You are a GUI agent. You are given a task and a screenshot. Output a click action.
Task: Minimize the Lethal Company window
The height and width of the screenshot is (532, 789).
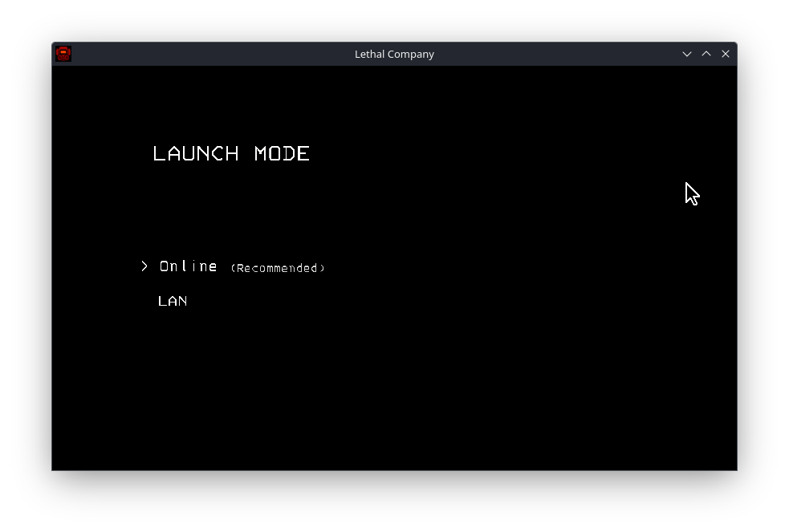687,54
